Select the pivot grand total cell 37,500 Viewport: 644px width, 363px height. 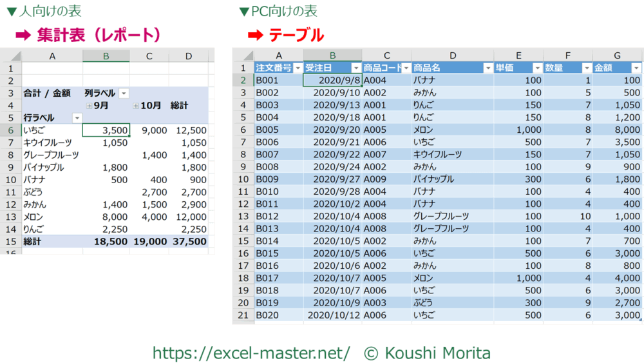point(189,241)
